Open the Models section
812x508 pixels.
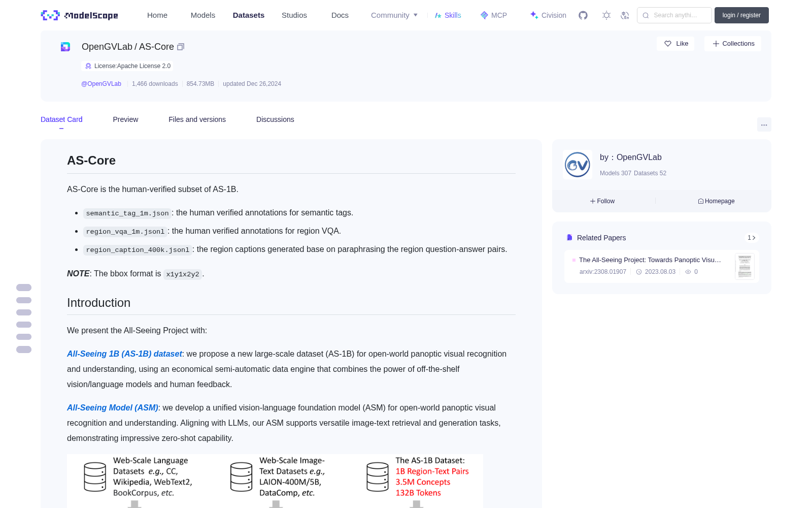coord(203,15)
